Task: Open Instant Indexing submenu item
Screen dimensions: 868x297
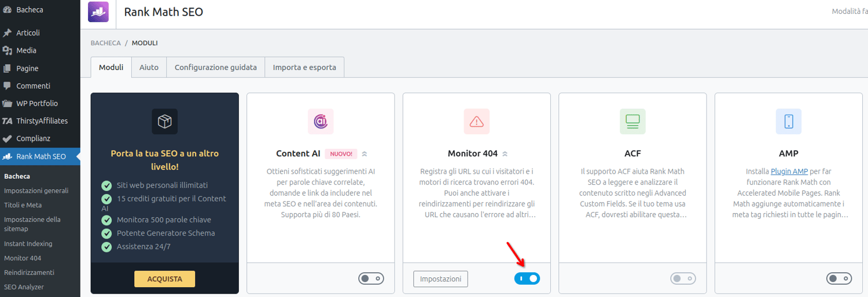Action: [x=28, y=244]
